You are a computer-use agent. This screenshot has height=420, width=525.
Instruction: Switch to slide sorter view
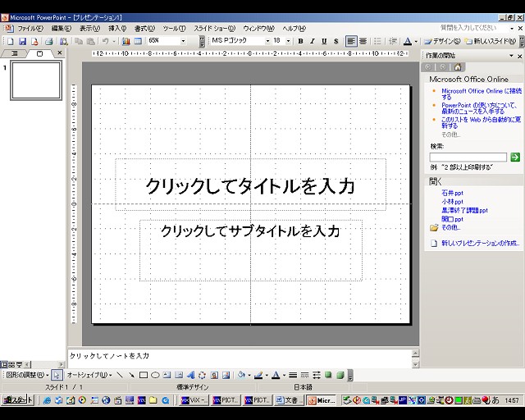coord(11,364)
